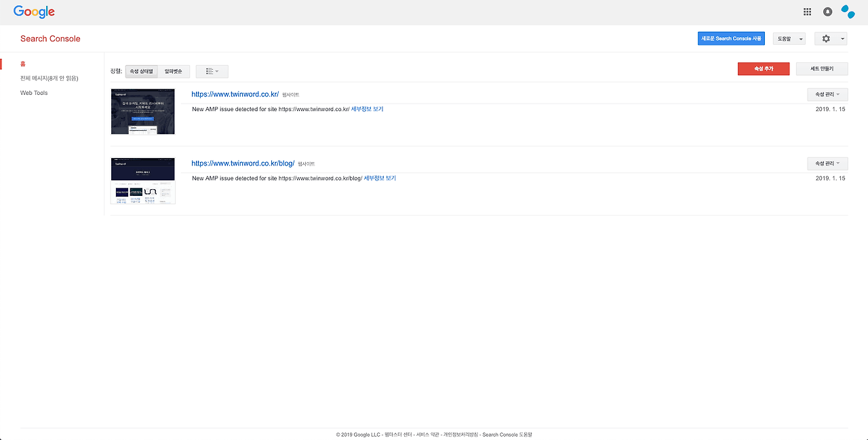Open the Google account avatar
This screenshot has height=440, width=868.
tap(848, 12)
